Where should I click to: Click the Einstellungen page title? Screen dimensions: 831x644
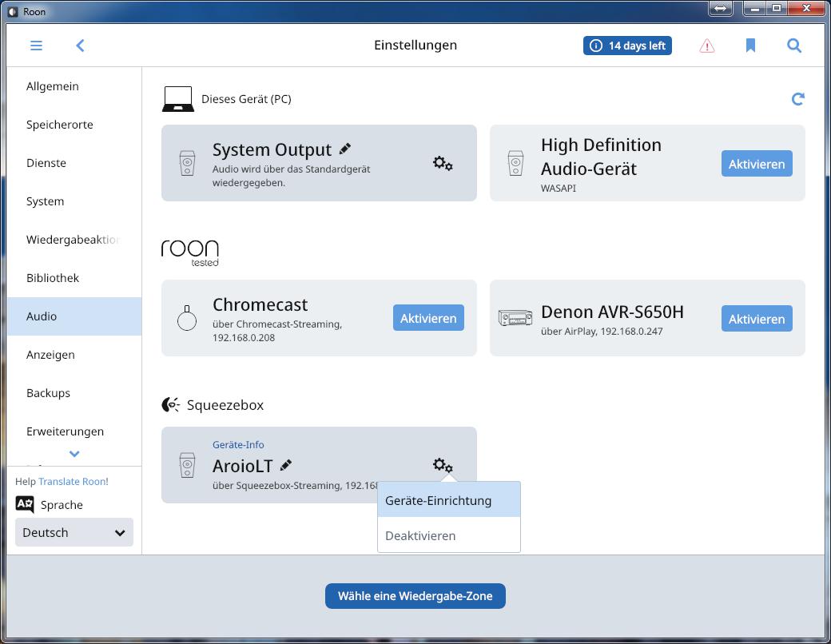point(415,45)
